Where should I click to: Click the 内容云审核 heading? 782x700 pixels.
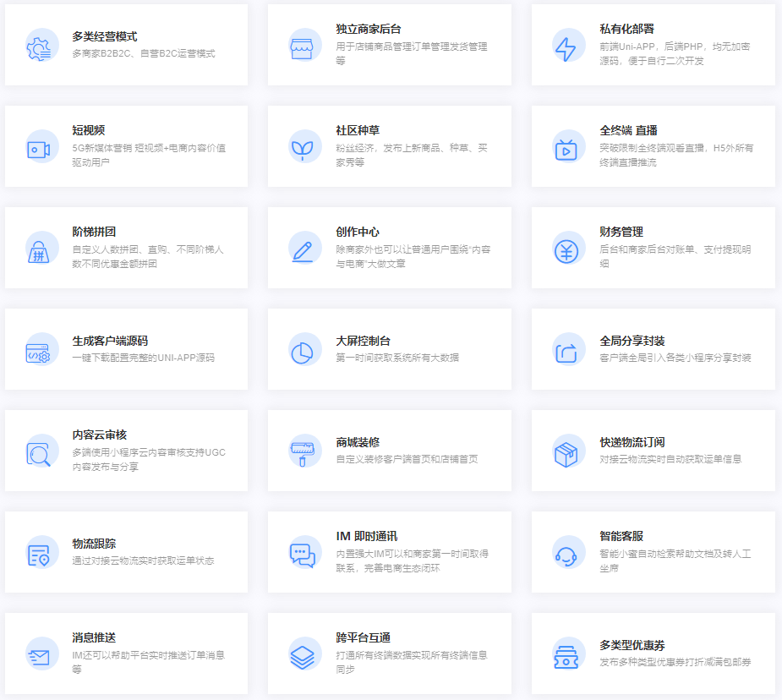(99, 435)
